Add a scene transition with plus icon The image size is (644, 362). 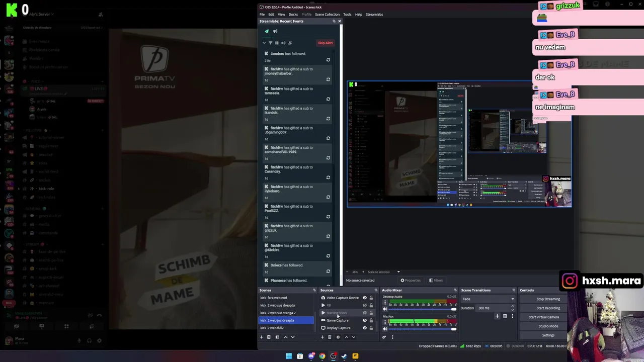(497, 316)
